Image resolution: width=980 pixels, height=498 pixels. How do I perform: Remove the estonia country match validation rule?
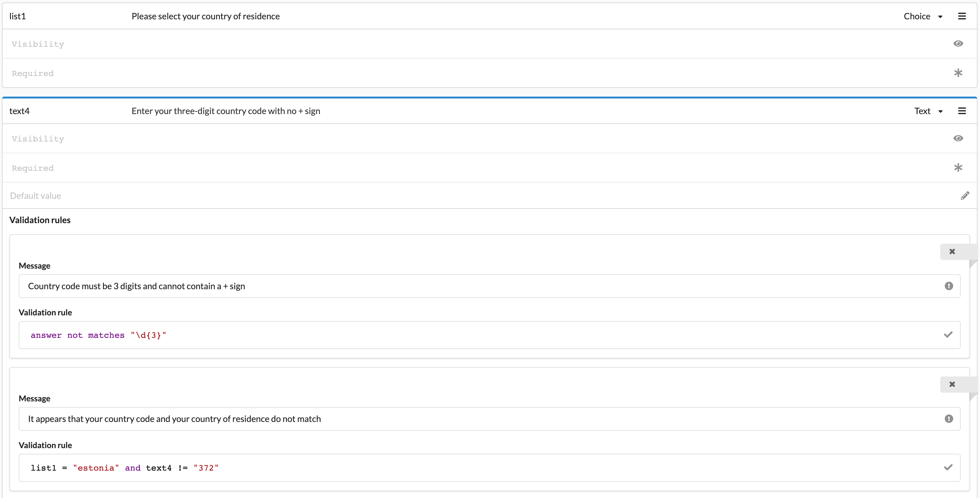[x=952, y=384]
